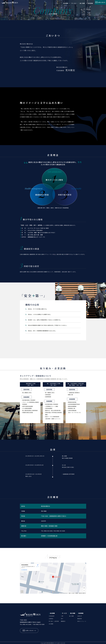Click the 資本金 300万円 table row

coord(53,521)
